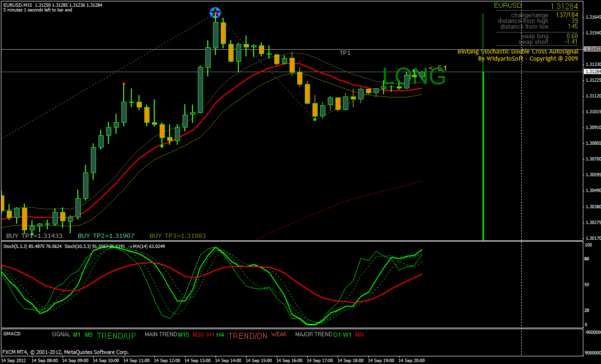Click the cyan dot marker at the 17:00 swing low
Screen dimensions: 601x364
click(x=314, y=119)
